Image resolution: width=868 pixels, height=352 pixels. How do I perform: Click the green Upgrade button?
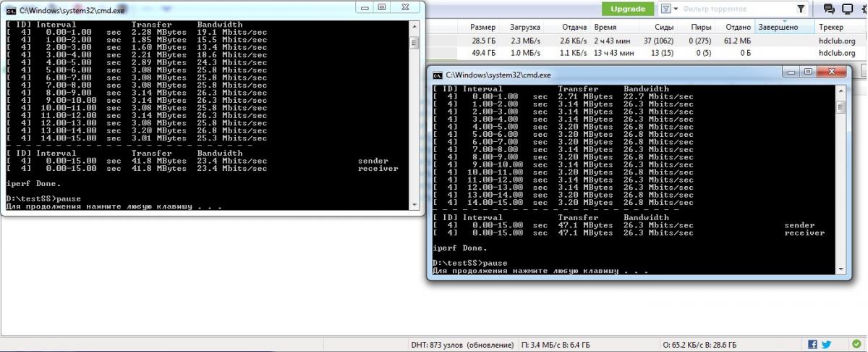tap(627, 9)
